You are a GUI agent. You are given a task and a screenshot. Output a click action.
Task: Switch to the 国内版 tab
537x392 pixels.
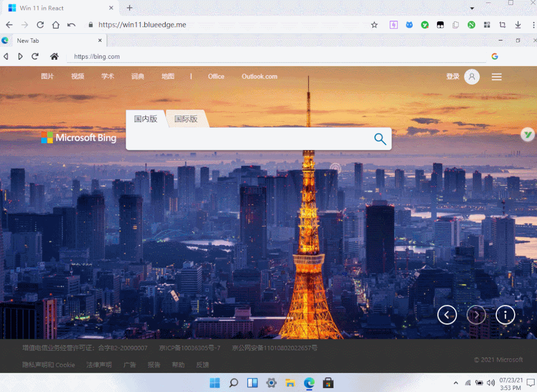(x=146, y=118)
